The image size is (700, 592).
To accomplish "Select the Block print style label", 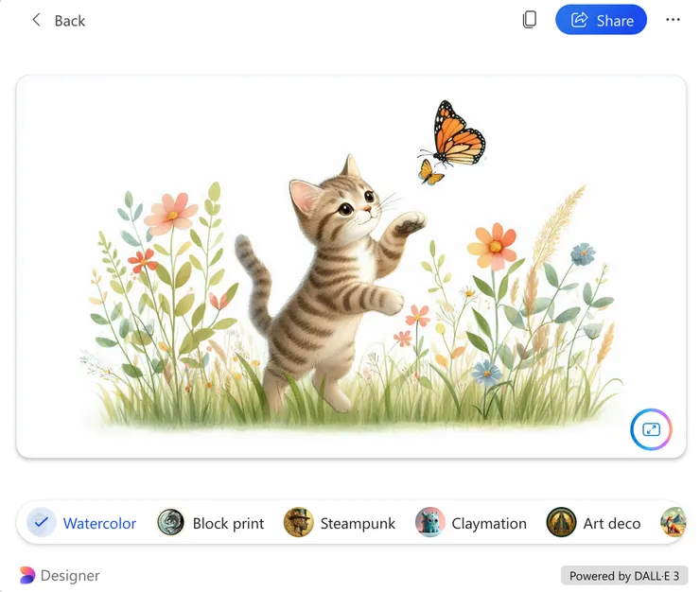I will click(228, 523).
